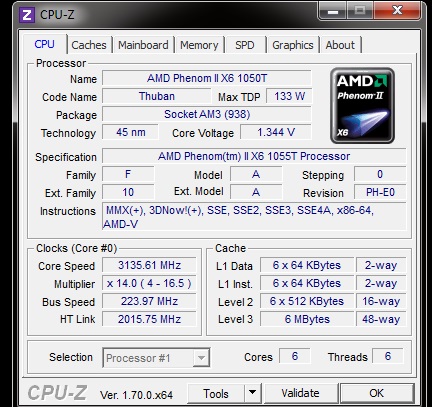The image size is (432, 407).
Task: Click the Level 2 size 6 x 512 KBytes
Action: tap(307, 301)
